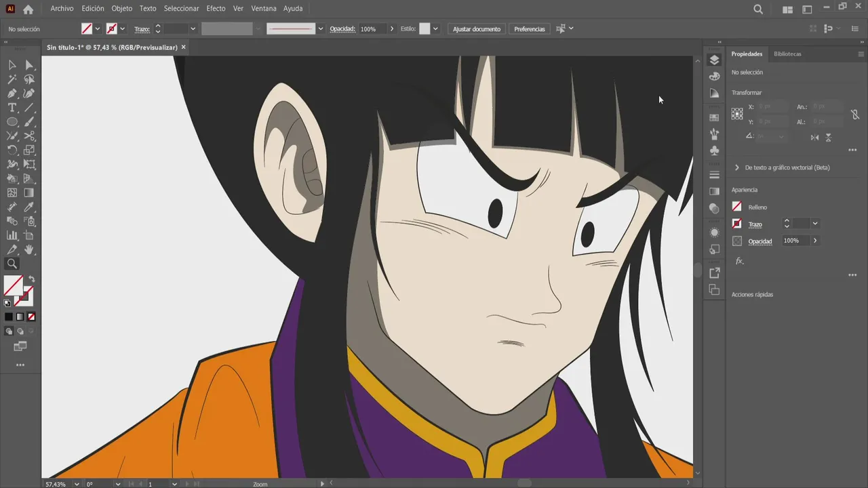Select the Ellipse tool
This screenshot has height=488, width=868.
coord(12,122)
